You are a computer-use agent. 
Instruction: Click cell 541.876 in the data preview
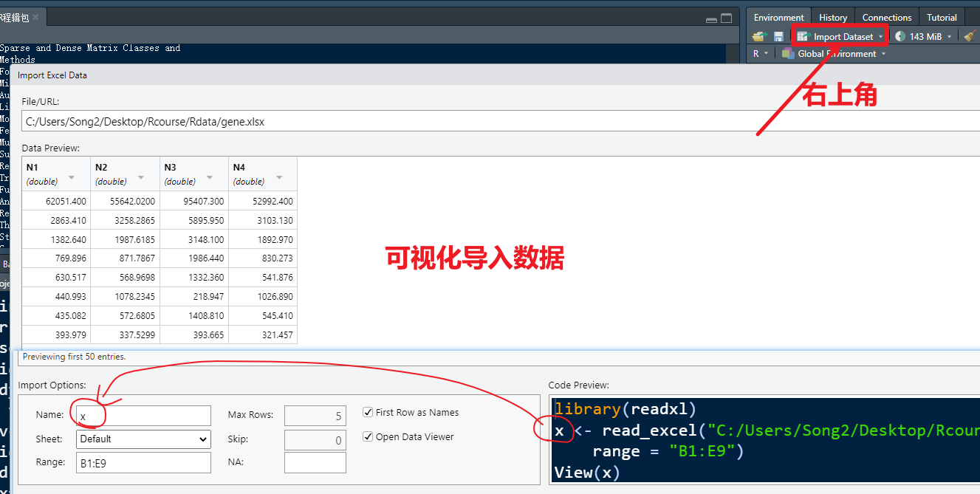pyautogui.click(x=263, y=277)
